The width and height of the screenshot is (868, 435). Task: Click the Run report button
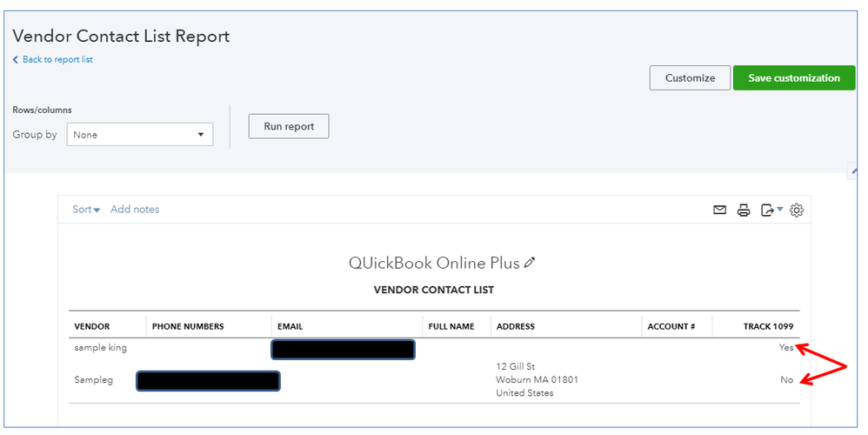point(289,126)
